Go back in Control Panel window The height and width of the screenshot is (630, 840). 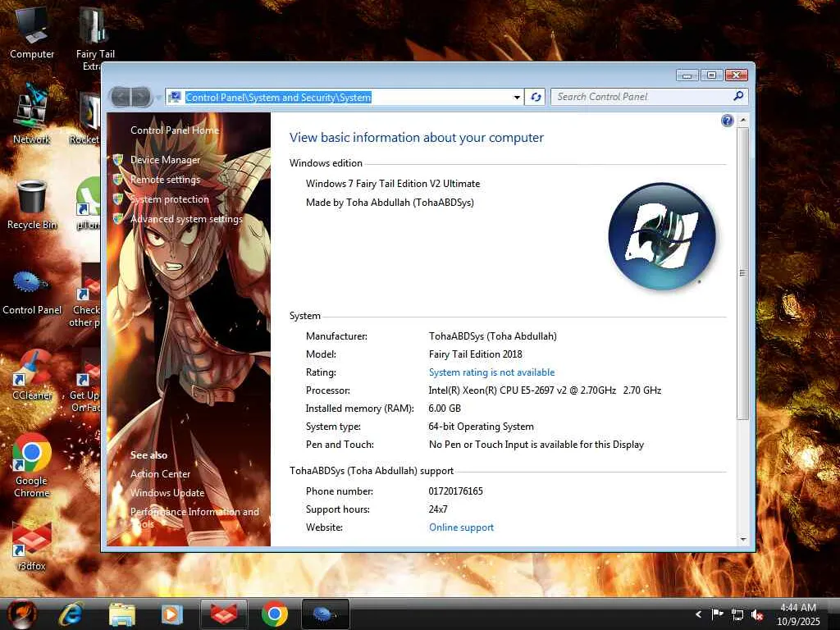coord(121,97)
